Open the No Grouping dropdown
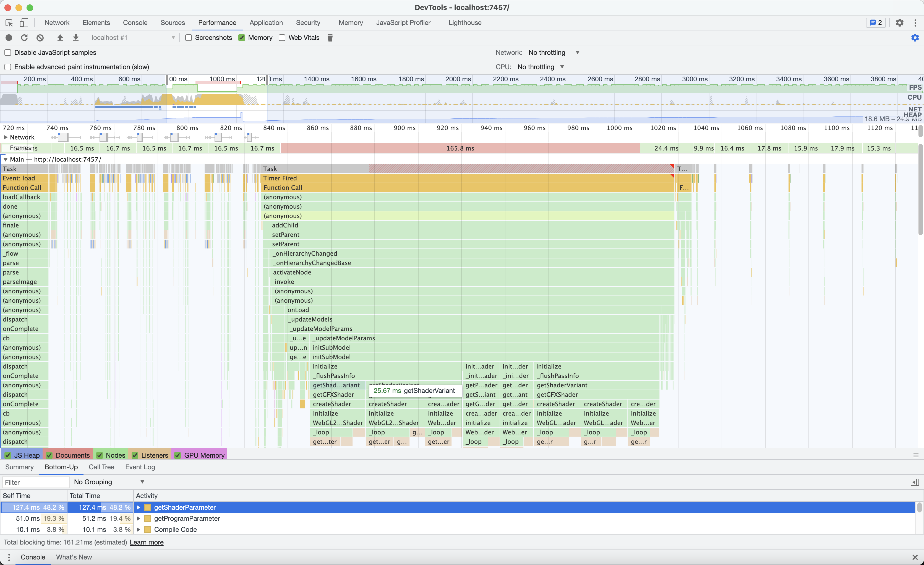This screenshot has height=565, width=924. (109, 482)
